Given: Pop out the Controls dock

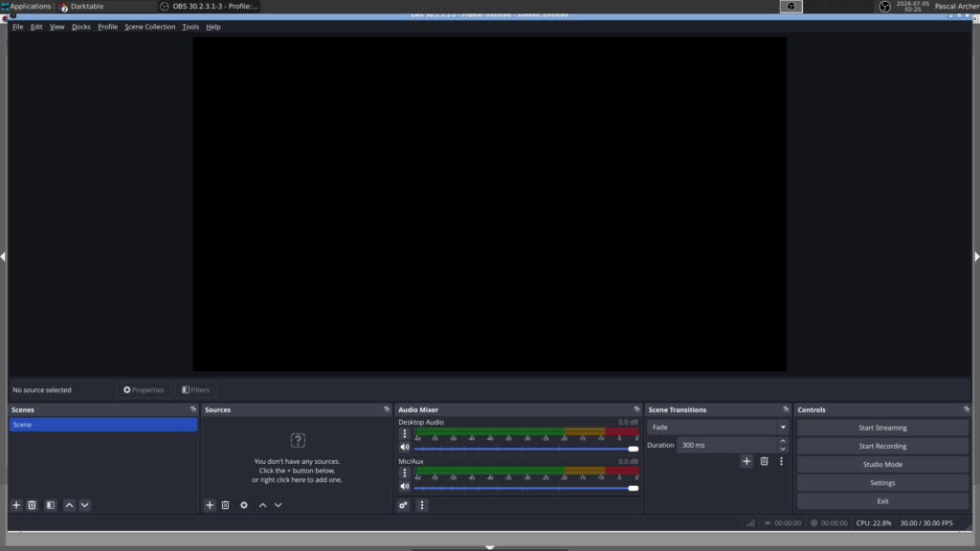Looking at the screenshot, I should pos(967,409).
